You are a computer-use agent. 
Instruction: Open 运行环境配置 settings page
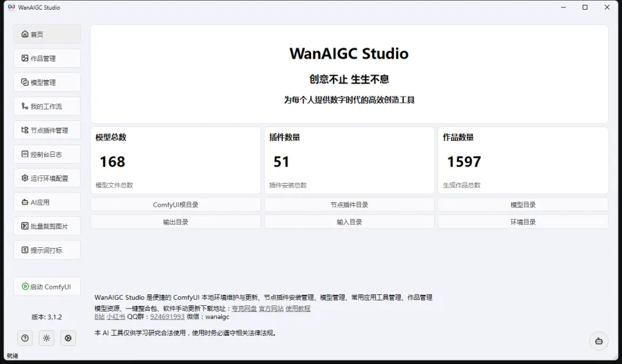pos(47,178)
